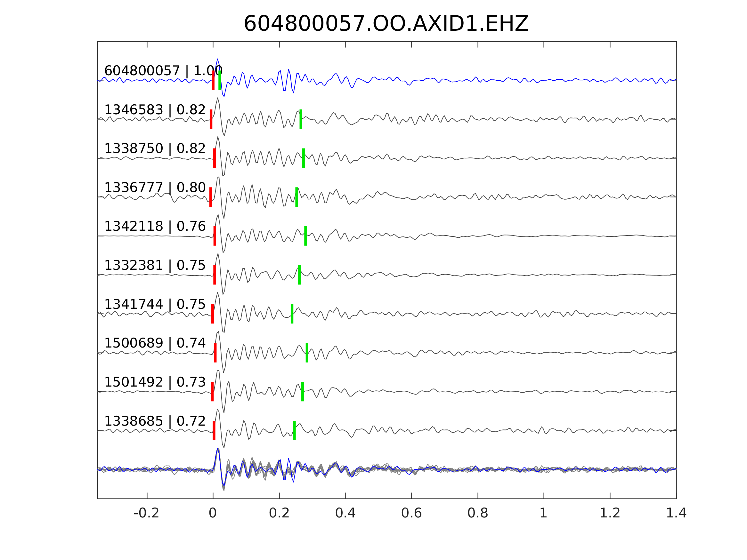
Task: Select the trace label 1341744 | 0.75
Action: (x=155, y=304)
